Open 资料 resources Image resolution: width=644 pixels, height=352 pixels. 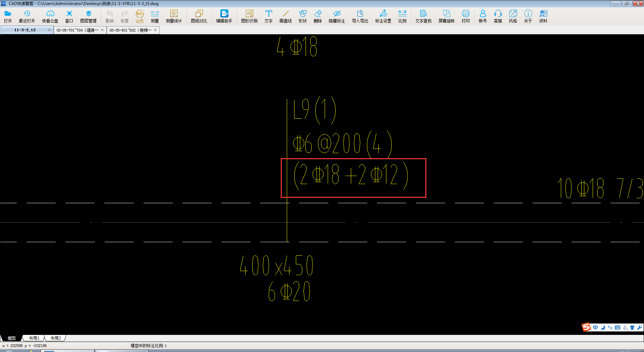pyautogui.click(x=543, y=16)
